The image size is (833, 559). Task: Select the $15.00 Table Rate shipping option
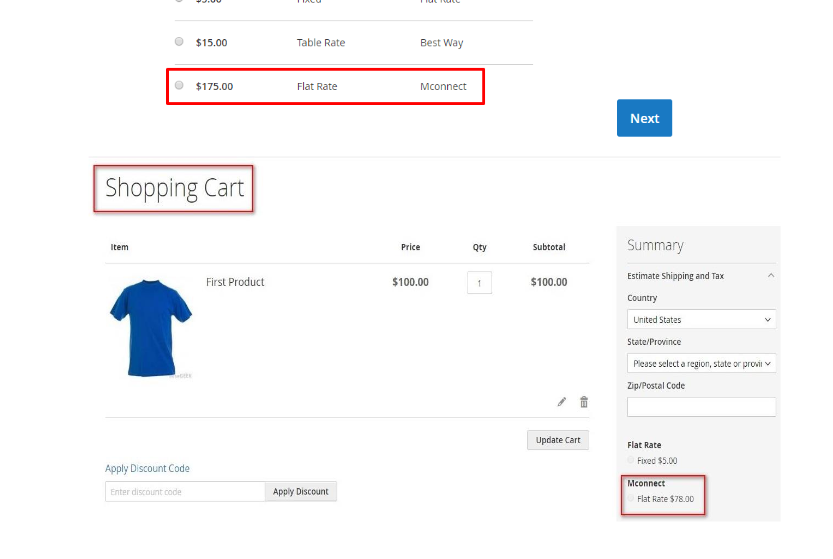click(179, 41)
